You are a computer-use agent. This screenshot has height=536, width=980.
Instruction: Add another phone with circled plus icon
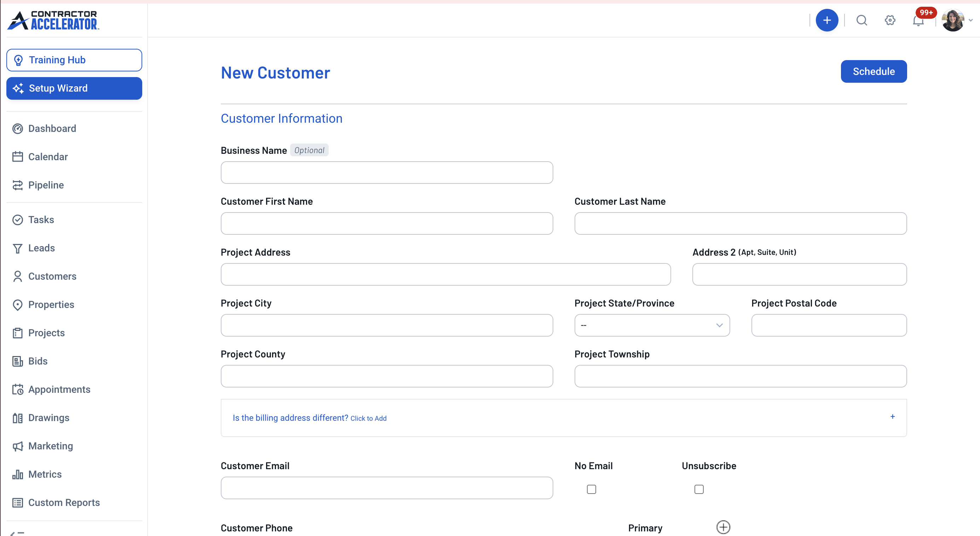click(723, 527)
